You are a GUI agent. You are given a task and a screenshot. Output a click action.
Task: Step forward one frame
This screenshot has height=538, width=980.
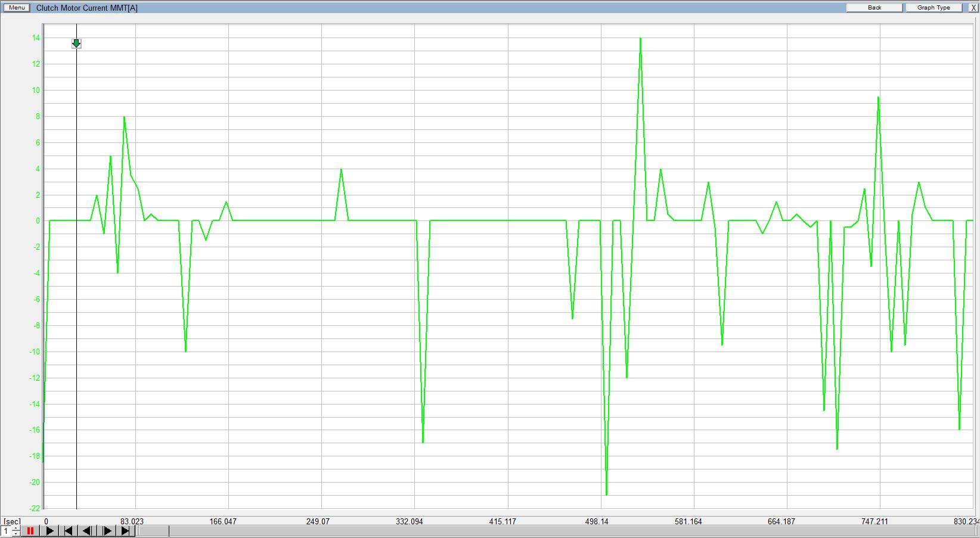pos(107,531)
